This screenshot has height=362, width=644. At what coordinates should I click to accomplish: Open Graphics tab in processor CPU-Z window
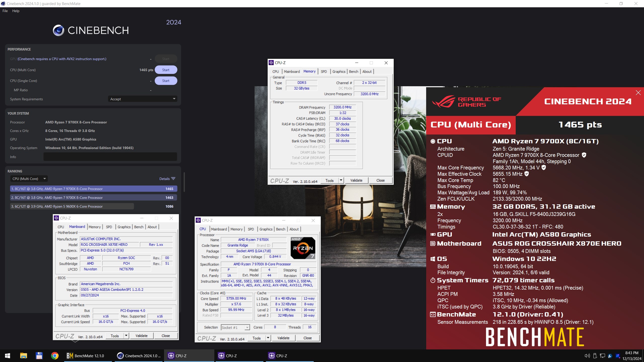coord(266,229)
